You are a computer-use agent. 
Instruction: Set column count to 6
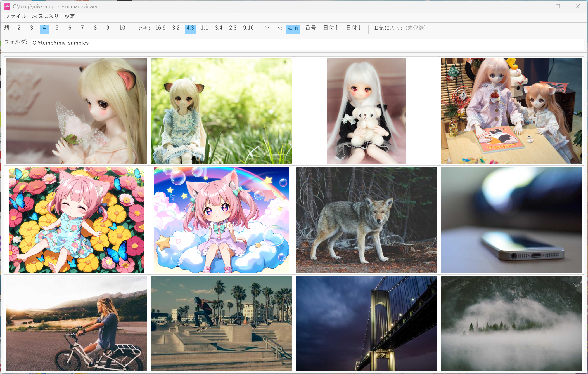[70, 28]
